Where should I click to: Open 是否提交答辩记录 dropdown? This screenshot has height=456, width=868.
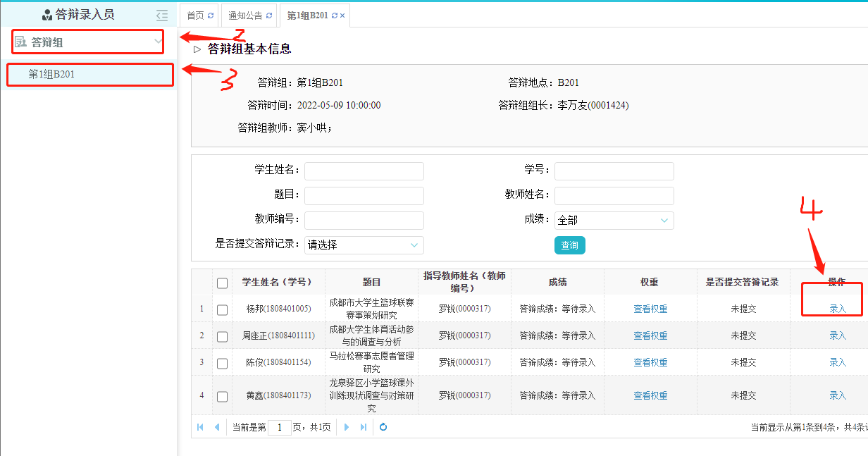click(364, 245)
